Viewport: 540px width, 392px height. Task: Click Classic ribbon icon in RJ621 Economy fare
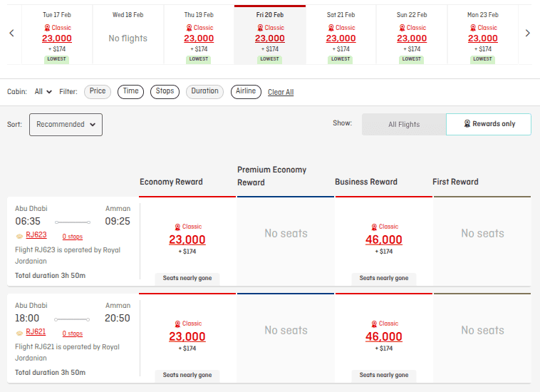pos(177,324)
